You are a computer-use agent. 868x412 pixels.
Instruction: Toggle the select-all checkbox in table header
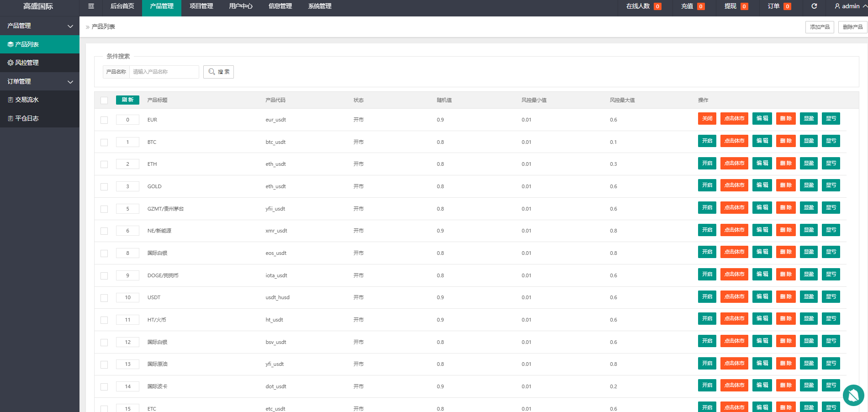[x=104, y=100]
